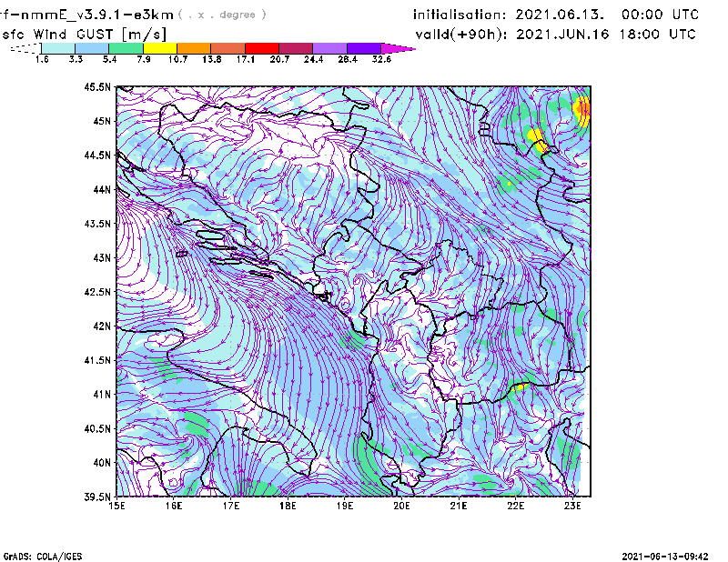Click the 39.5N latitude label
The width and height of the screenshot is (728, 562).
97,497
